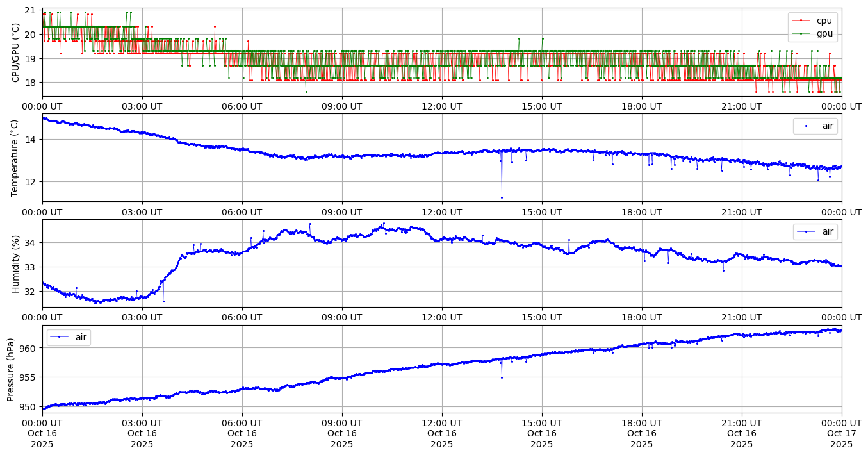Click the 21 tick on CPU/GPU axis

(30, 10)
